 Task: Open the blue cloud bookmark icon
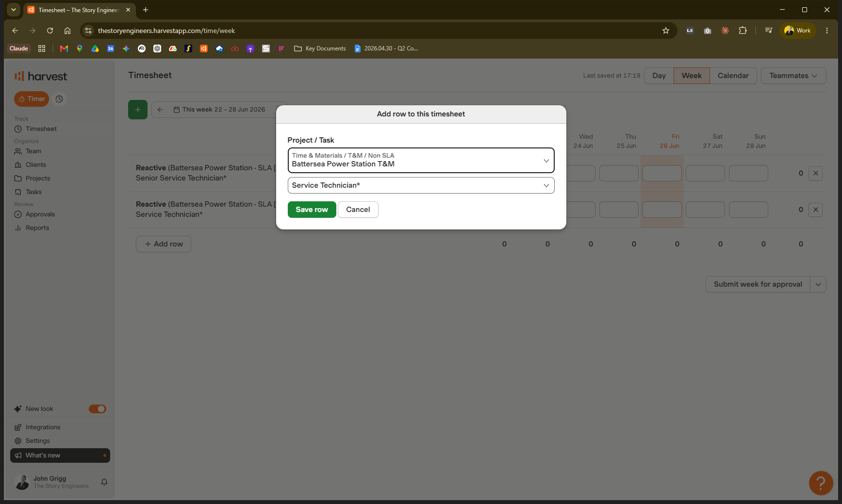click(x=219, y=49)
